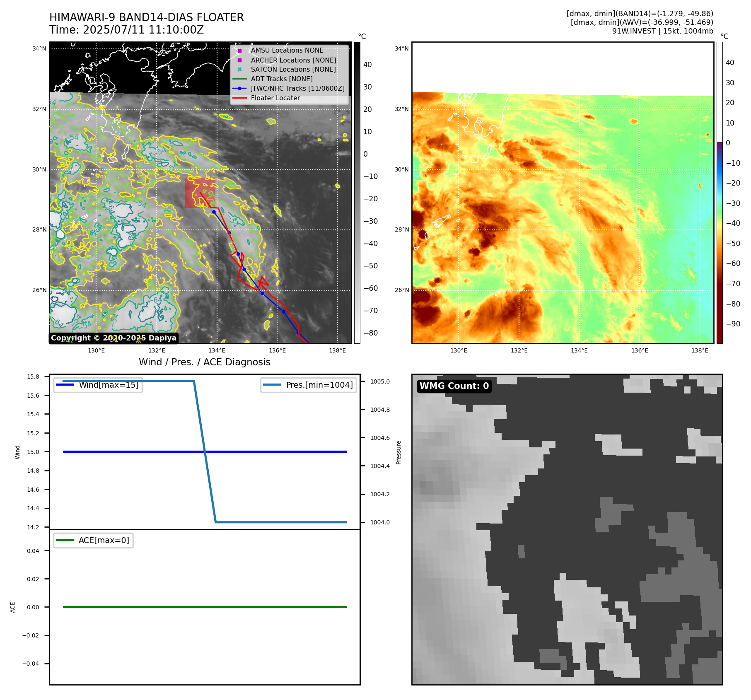Click the red line sample beside Floater Locater
Screen dimensions: 751x700
click(239, 98)
